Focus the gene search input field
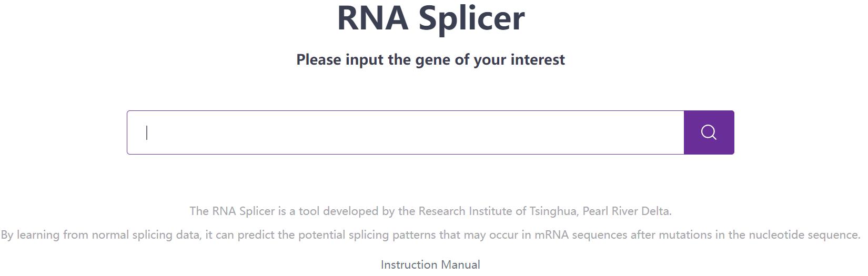Image resolution: width=868 pixels, height=276 pixels. 405,132
